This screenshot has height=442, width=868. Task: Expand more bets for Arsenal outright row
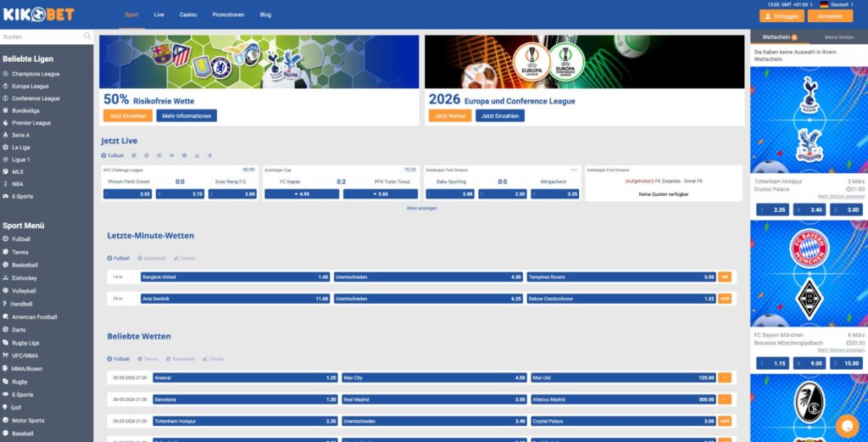(x=725, y=378)
